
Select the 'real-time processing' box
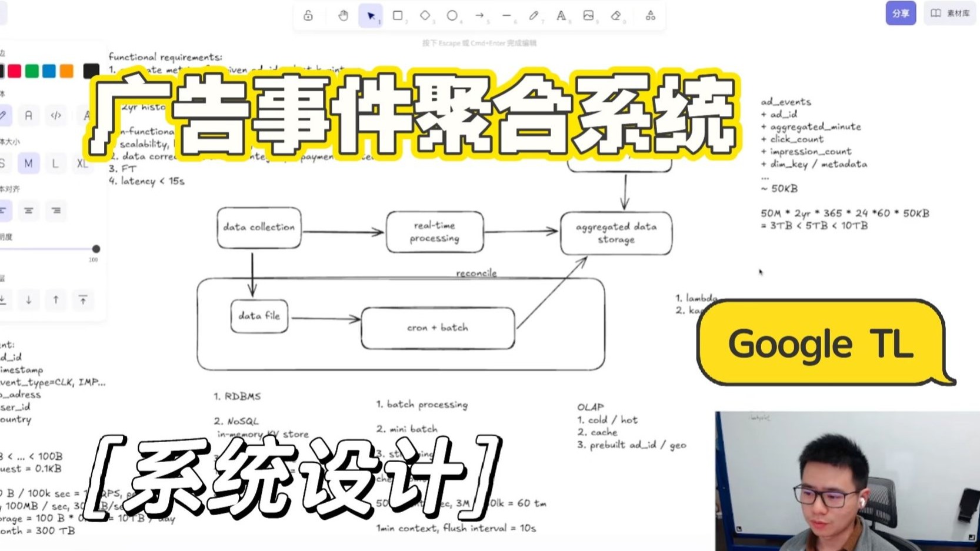point(435,232)
